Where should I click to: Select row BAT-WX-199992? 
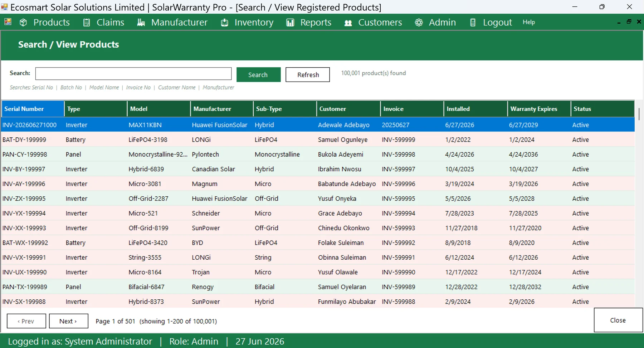[x=318, y=242]
